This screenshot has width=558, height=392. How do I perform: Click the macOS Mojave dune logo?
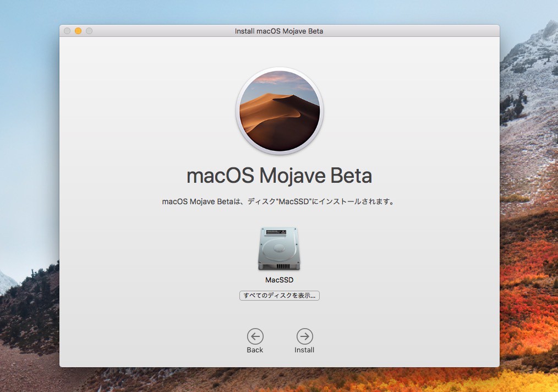(x=280, y=111)
